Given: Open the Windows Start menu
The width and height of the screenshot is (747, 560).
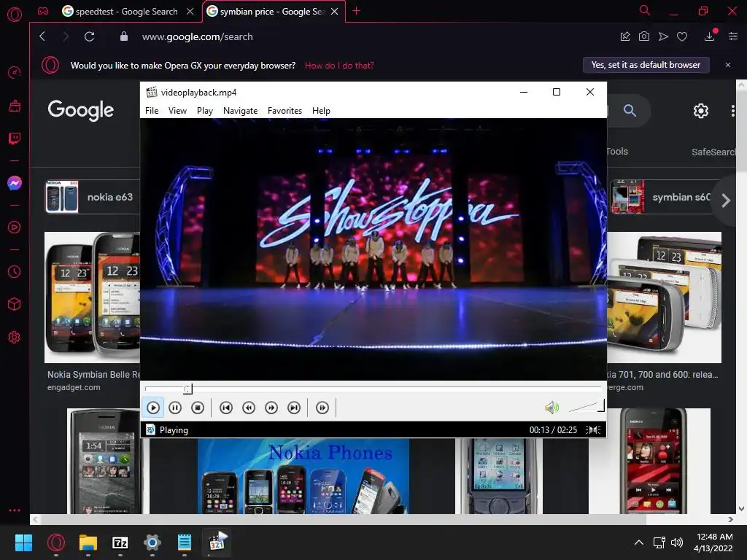Looking at the screenshot, I should coord(23,542).
